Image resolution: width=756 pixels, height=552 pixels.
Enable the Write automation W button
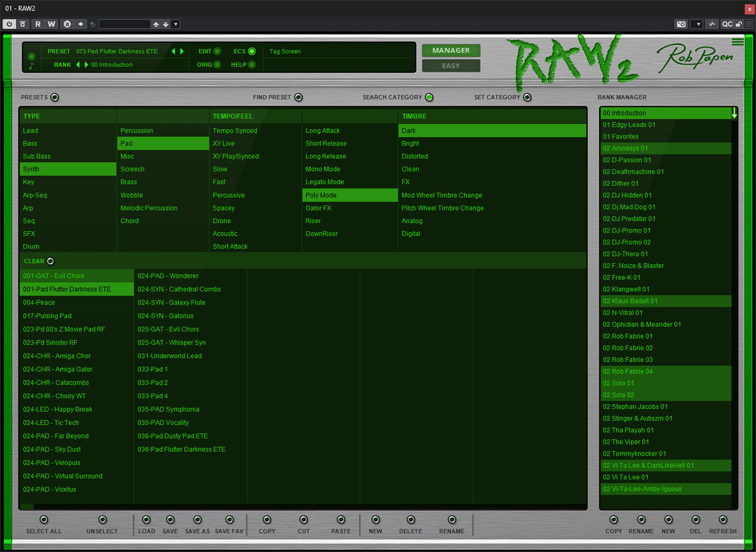tap(52, 24)
